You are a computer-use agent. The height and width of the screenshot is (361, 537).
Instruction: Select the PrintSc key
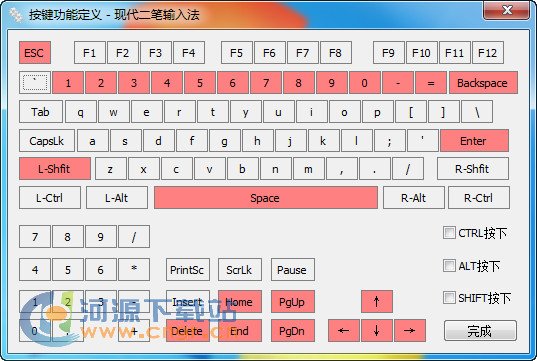pos(188,270)
